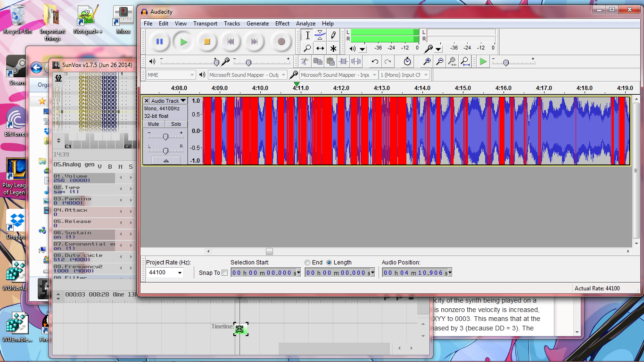This screenshot has width=644, height=362.
Task: Enable the Snap To checkbox
Action: coord(224,273)
